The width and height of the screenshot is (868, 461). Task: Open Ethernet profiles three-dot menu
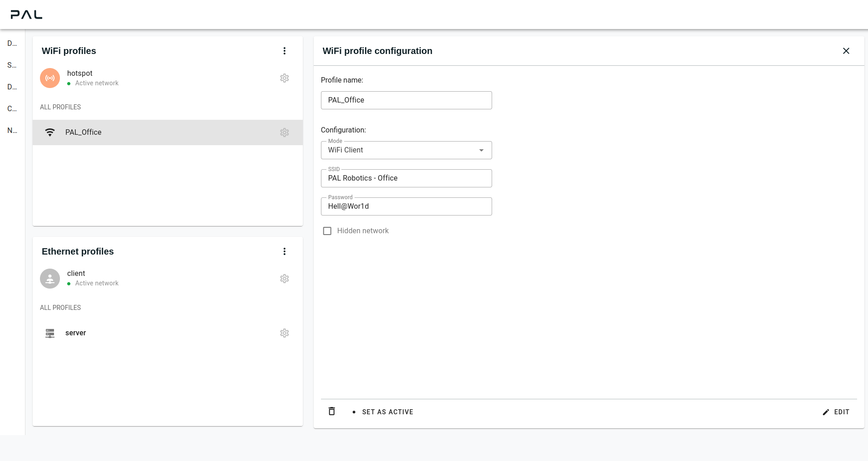coord(284,251)
